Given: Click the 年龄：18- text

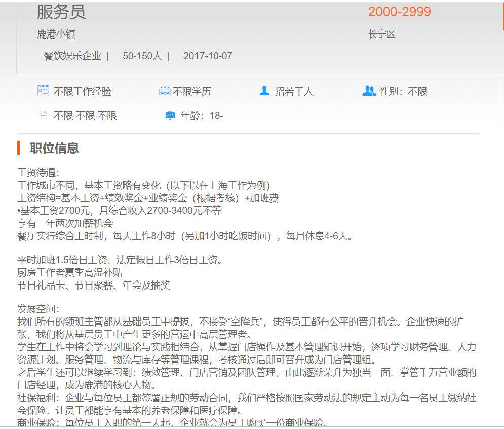Looking at the screenshot, I should click(202, 116).
